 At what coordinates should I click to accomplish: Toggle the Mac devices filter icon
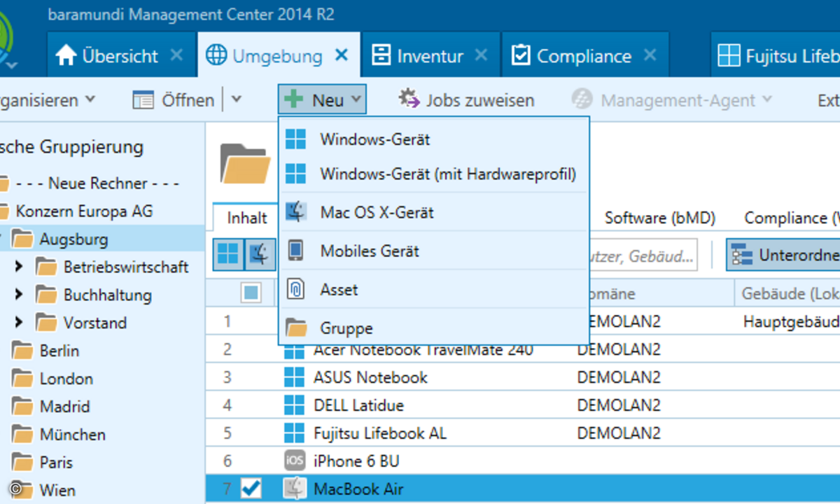[260, 254]
